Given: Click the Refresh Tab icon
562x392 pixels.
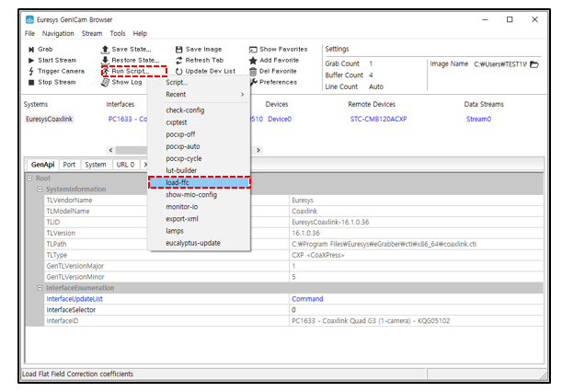Looking at the screenshot, I should click(179, 60).
